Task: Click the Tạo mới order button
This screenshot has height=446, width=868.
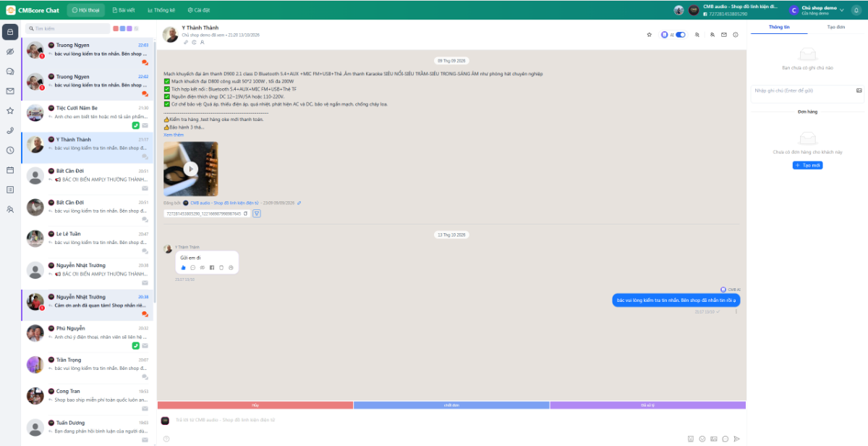Action: coord(807,166)
